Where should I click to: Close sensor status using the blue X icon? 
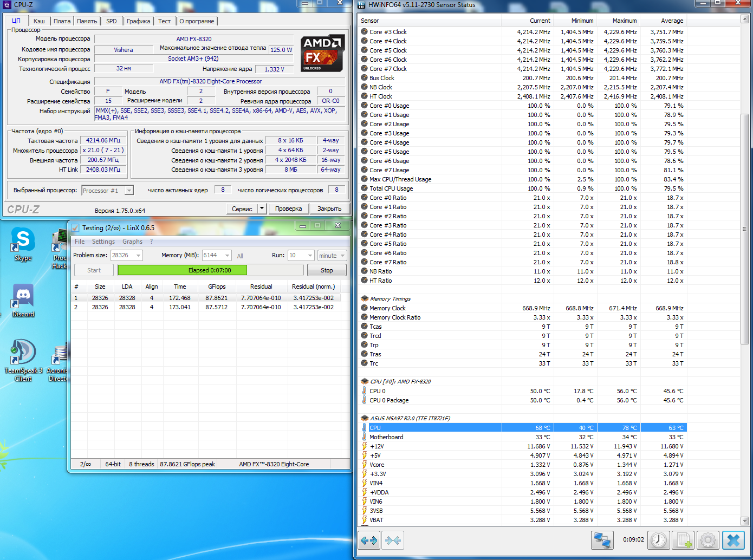coord(733,540)
